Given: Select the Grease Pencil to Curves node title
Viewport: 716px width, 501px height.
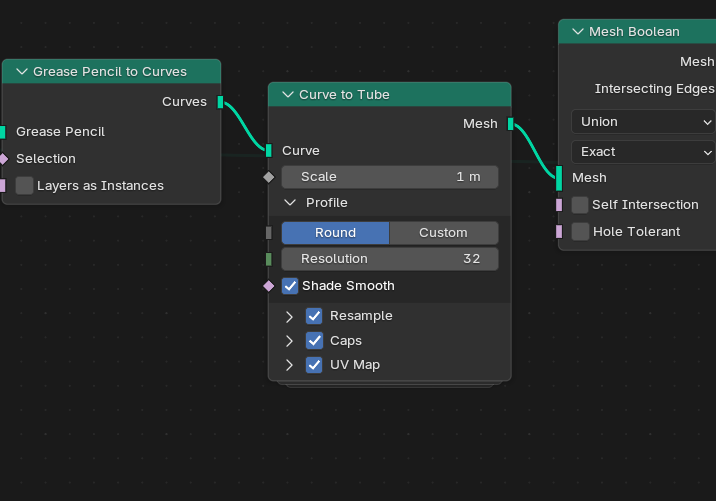Looking at the screenshot, I should click(x=110, y=72).
